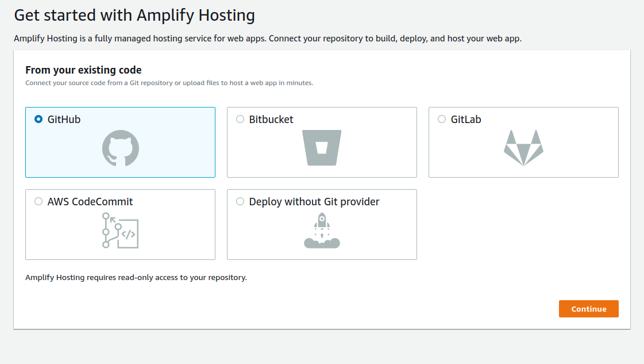Click the GitHub octocat logo
The height and width of the screenshot is (364, 644).
(121, 148)
